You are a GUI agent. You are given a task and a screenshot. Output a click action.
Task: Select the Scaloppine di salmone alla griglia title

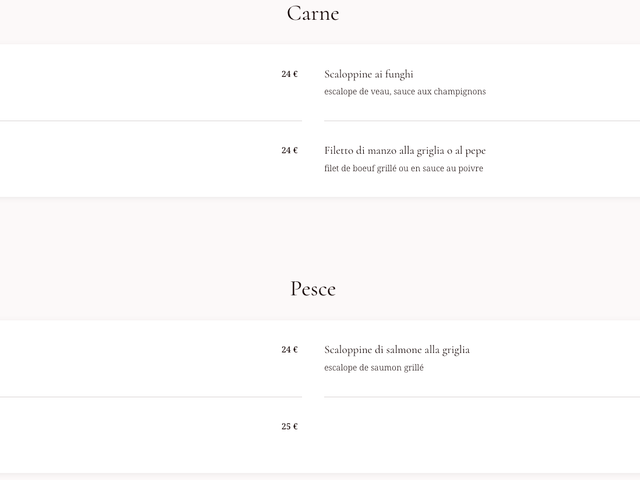397,350
